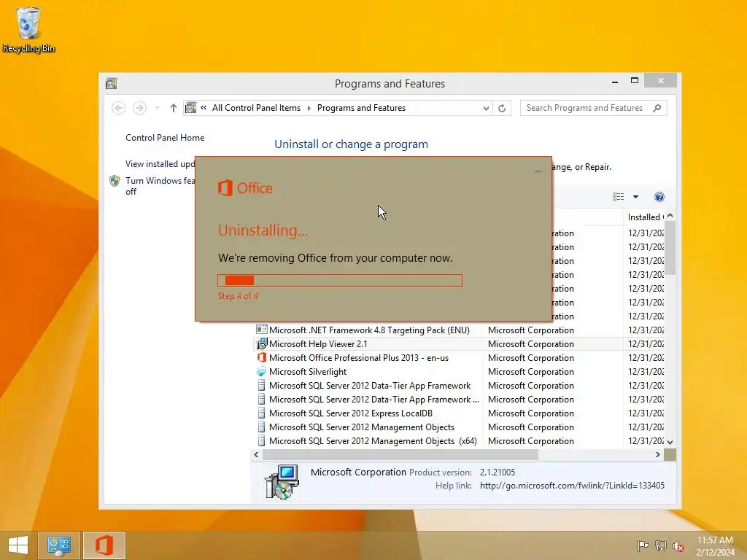Screen dimensions: 747x560
Task: Click the Microsoft Silverlight icon
Action: [262, 371]
